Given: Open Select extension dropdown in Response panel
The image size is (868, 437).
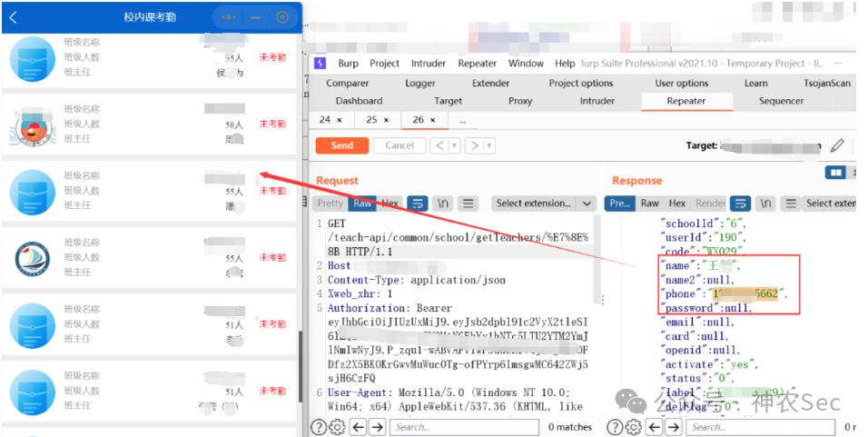Looking at the screenshot, I should coord(831,204).
